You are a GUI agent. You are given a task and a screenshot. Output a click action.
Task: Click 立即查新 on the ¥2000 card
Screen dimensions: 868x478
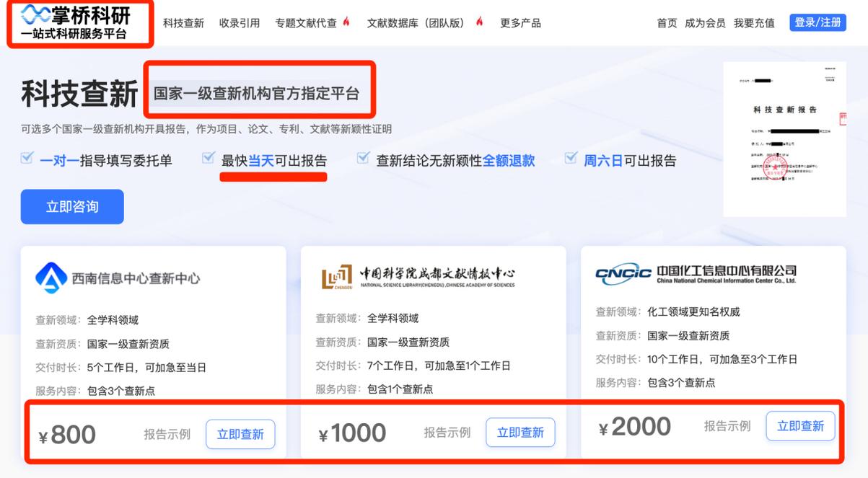click(800, 426)
